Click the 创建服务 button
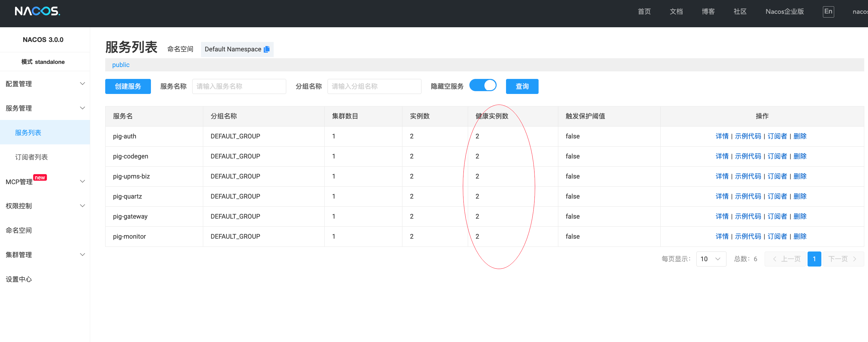Viewport: 868px width, 342px height. [128, 86]
